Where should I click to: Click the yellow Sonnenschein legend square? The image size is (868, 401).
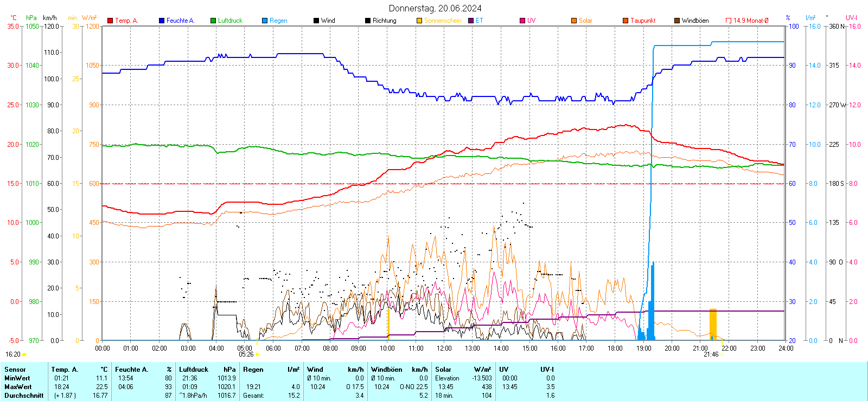(x=419, y=21)
